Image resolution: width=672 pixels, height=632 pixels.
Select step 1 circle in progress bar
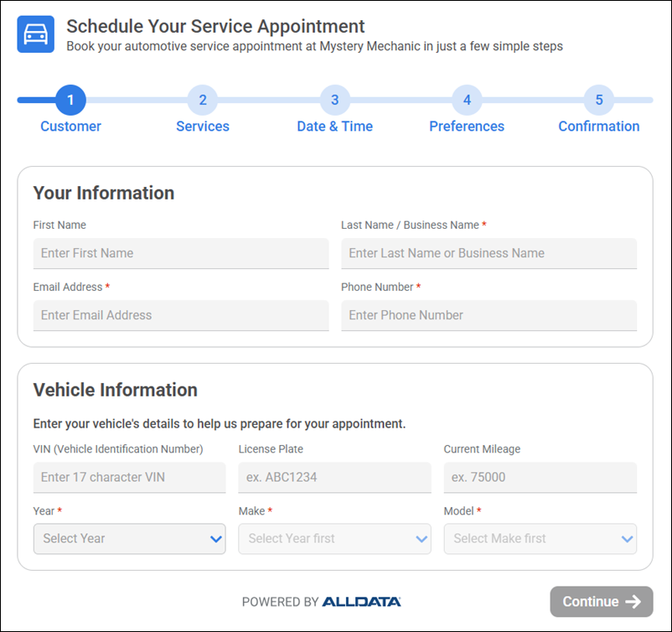(x=70, y=100)
